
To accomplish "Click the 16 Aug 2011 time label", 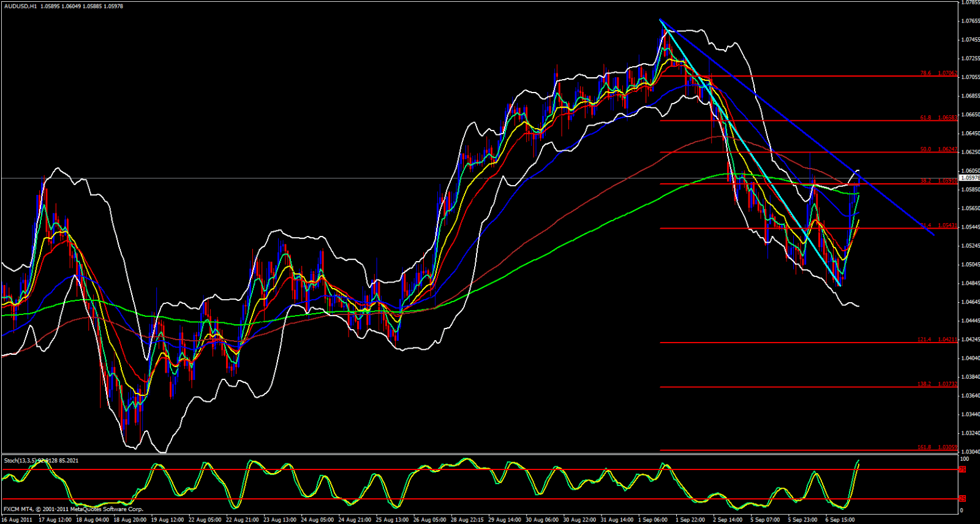I will tap(17, 520).
